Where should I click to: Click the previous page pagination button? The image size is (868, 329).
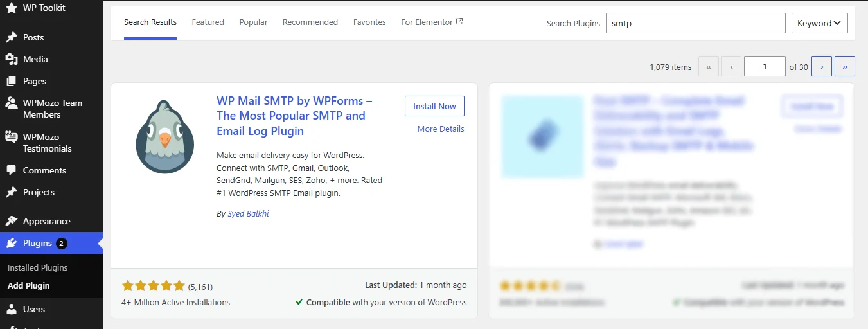click(x=731, y=66)
